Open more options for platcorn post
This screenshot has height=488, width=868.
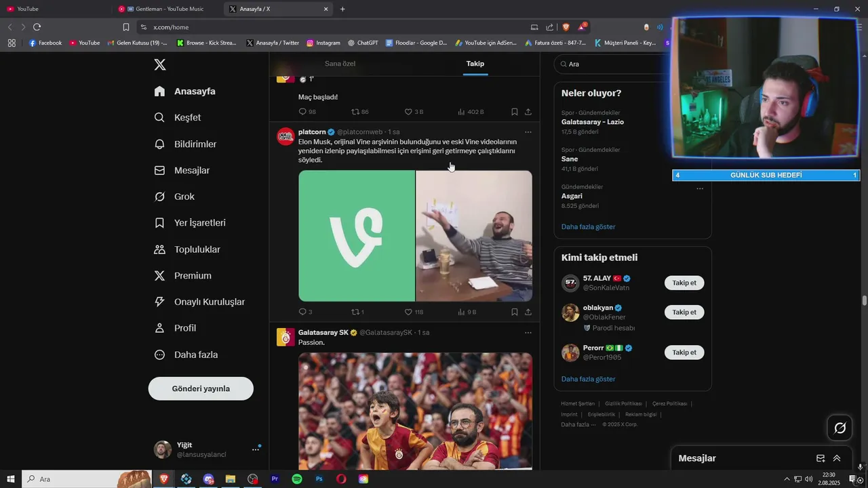click(528, 132)
